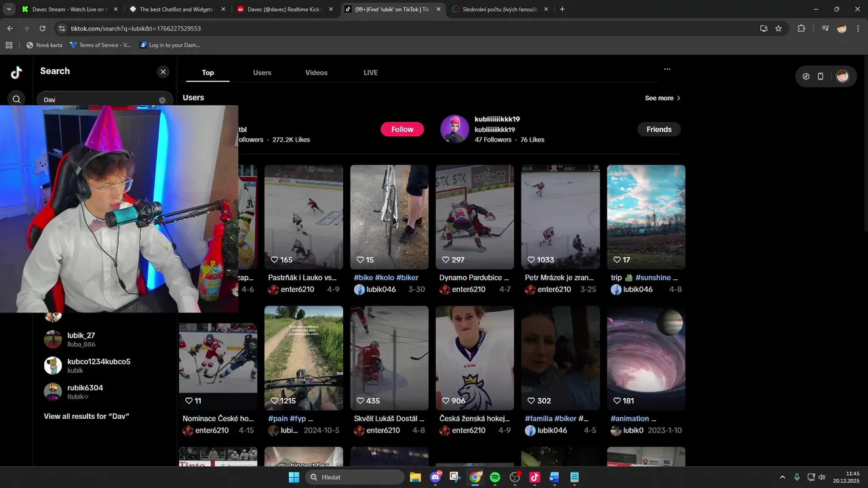This screenshot has width=868, height=488.
Task: Click the magnifier search icon in sidebar
Action: [16, 100]
